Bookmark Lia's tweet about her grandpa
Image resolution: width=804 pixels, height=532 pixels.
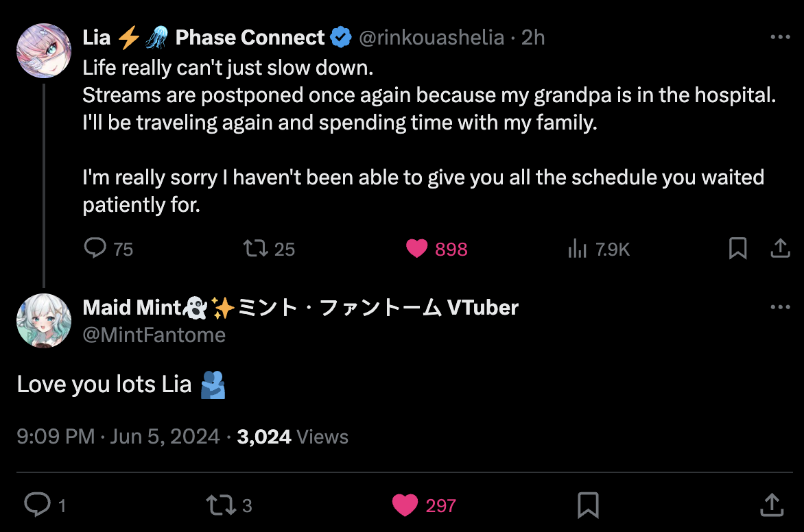[x=737, y=248]
